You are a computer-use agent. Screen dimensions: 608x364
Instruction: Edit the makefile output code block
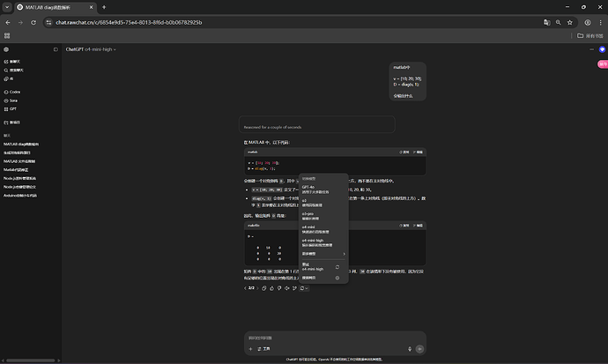point(418,226)
